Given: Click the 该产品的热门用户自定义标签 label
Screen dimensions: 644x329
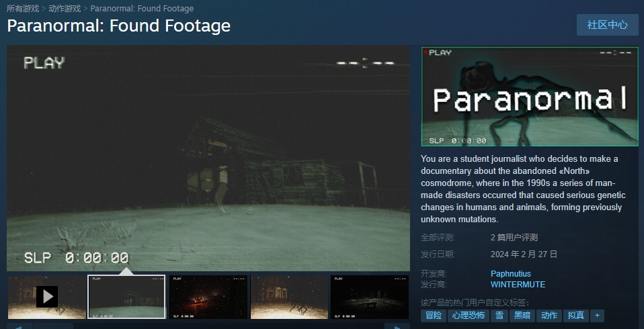Looking at the screenshot, I should tap(475, 303).
